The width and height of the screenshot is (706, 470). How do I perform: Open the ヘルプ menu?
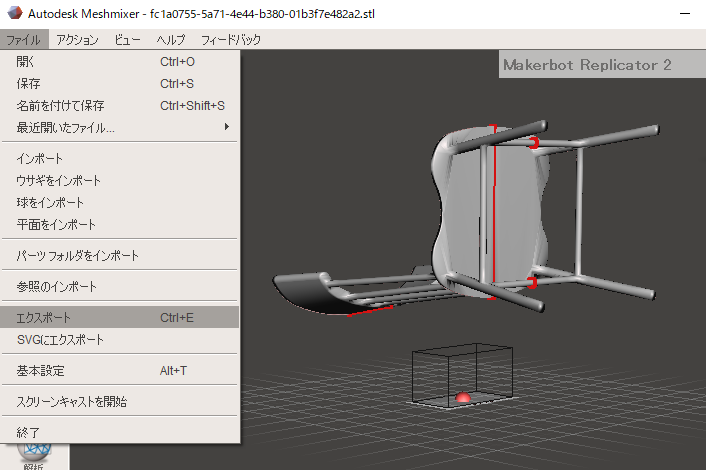[x=171, y=40]
